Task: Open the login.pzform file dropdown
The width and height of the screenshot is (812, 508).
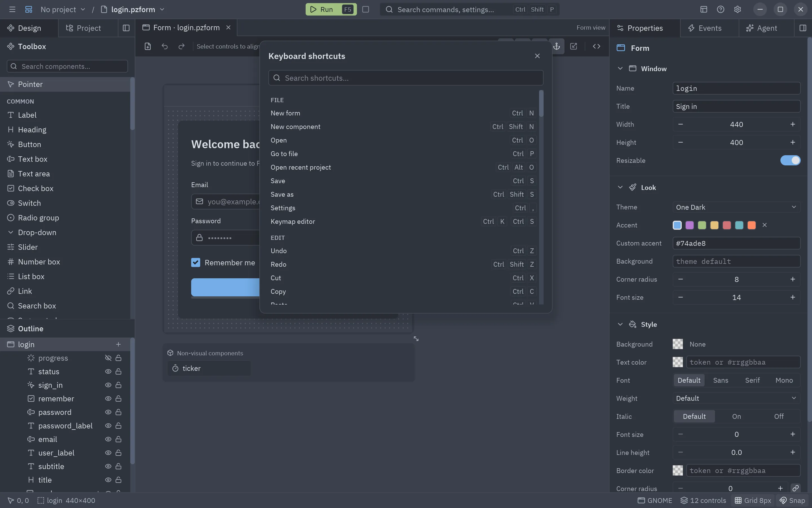Action: pyautogui.click(x=133, y=9)
